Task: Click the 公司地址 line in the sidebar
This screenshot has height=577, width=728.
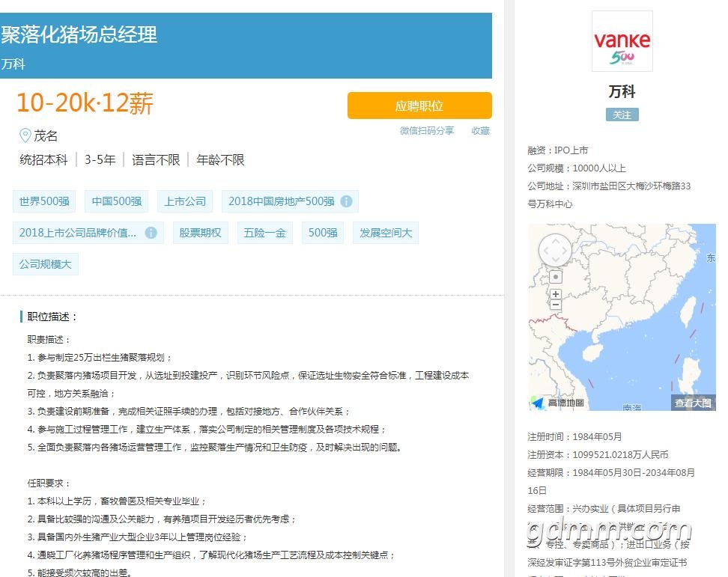Action: point(609,195)
